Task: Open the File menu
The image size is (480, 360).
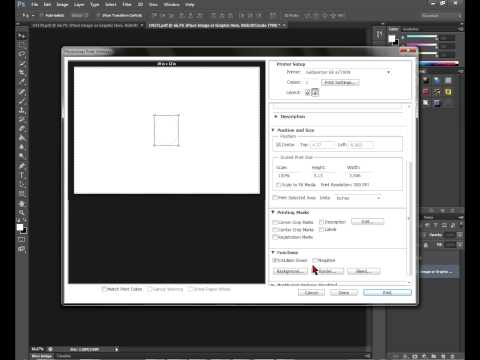Action: pos(35,5)
